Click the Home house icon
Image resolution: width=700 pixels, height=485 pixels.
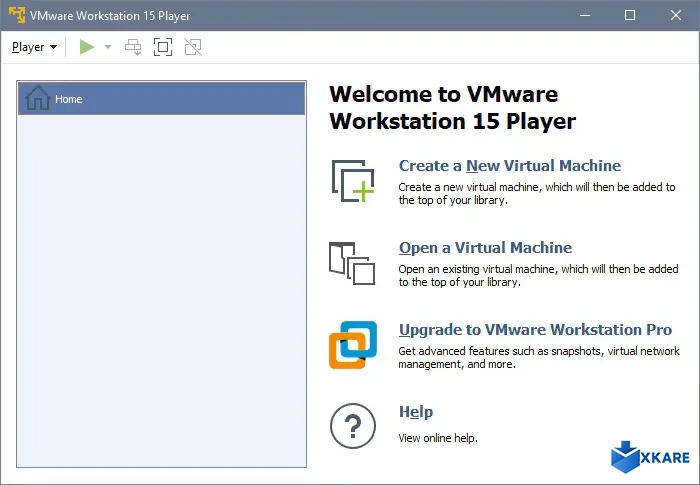pyautogui.click(x=38, y=98)
